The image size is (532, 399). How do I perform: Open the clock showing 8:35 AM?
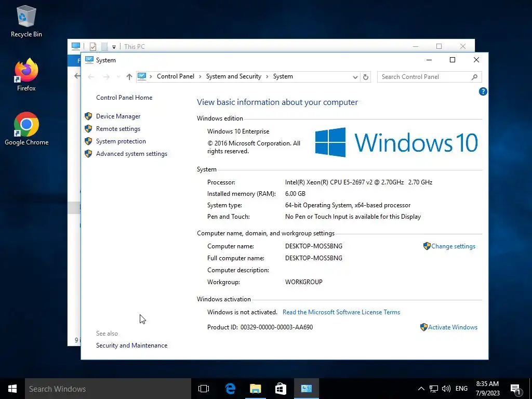(x=487, y=389)
